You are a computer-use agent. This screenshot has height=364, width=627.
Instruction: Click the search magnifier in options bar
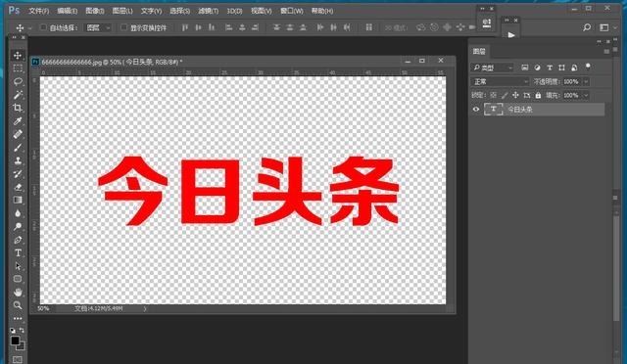[587, 27]
